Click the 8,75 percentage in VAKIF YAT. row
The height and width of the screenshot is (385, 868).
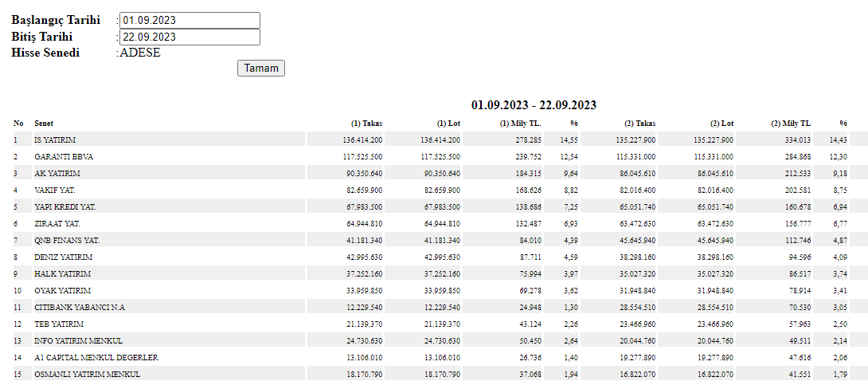coord(840,190)
